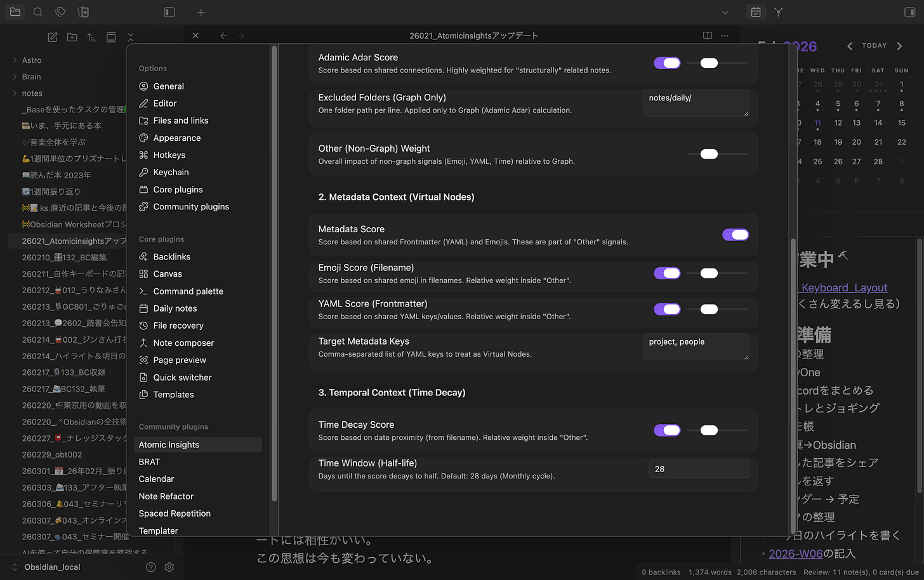Open a new tab with plus icon
This screenshot has width=924, height=580.
(x=201, y=12)
